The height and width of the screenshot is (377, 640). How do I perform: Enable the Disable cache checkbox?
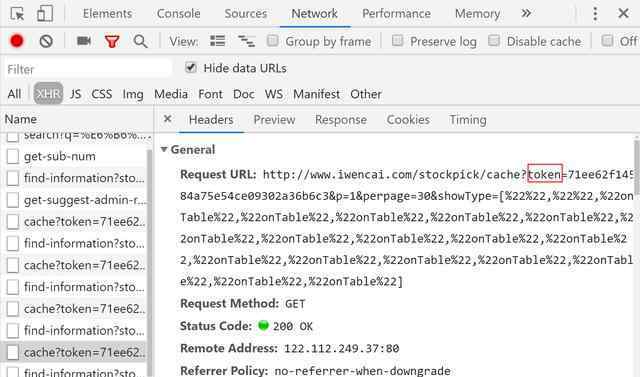pos(494,40)
